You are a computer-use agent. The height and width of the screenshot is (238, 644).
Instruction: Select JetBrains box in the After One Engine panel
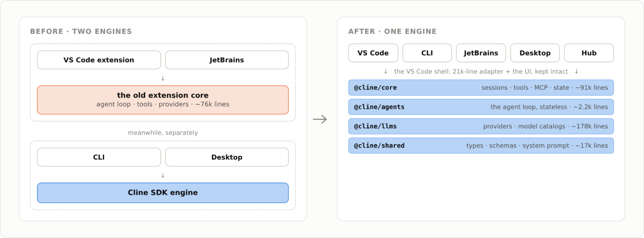(481, 53)
